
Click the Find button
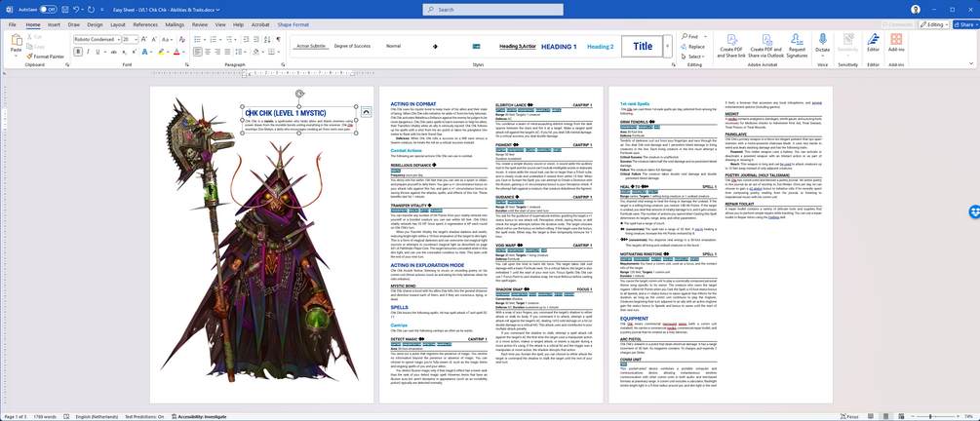click(692, 36)
